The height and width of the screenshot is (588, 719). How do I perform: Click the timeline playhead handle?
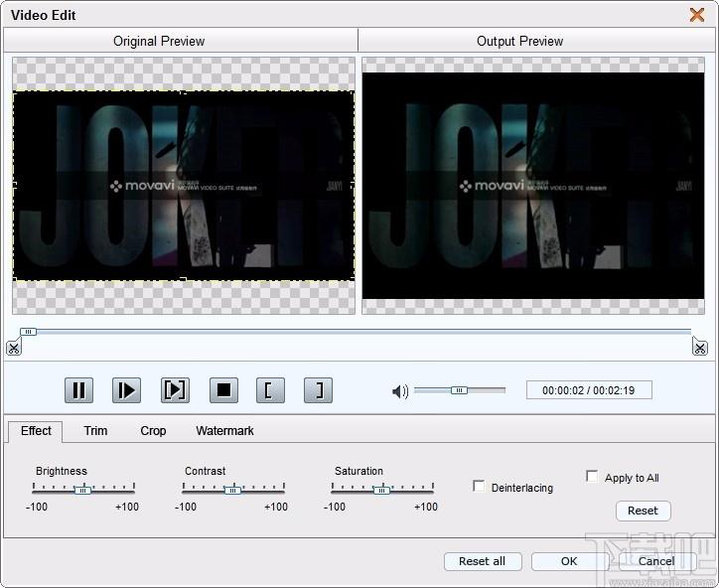point(29,332)
